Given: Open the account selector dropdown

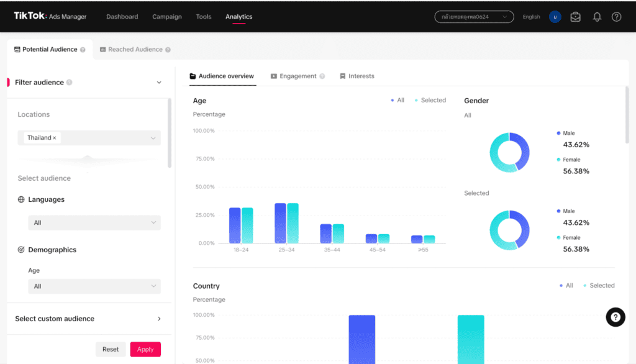Looking at the screenshot, I should (474, 17).
